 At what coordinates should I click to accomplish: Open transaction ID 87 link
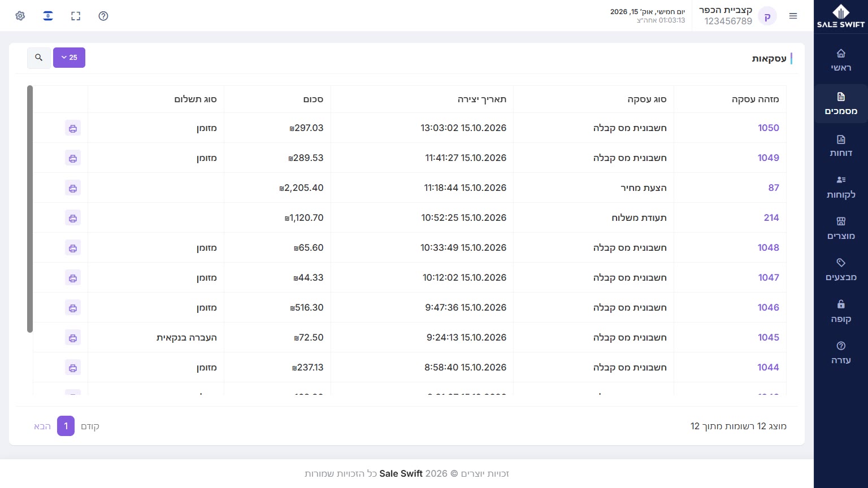point(774,188)
